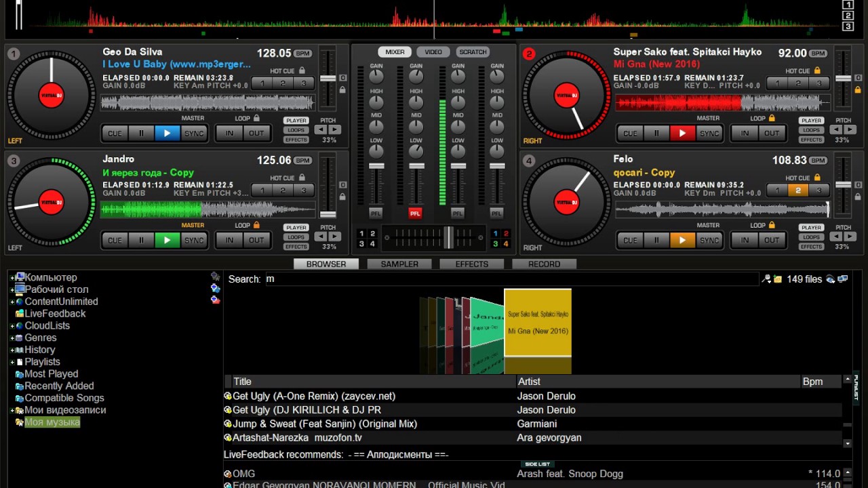
Task: Expand the CloudLists tree node
Action: tap(12, 326)
